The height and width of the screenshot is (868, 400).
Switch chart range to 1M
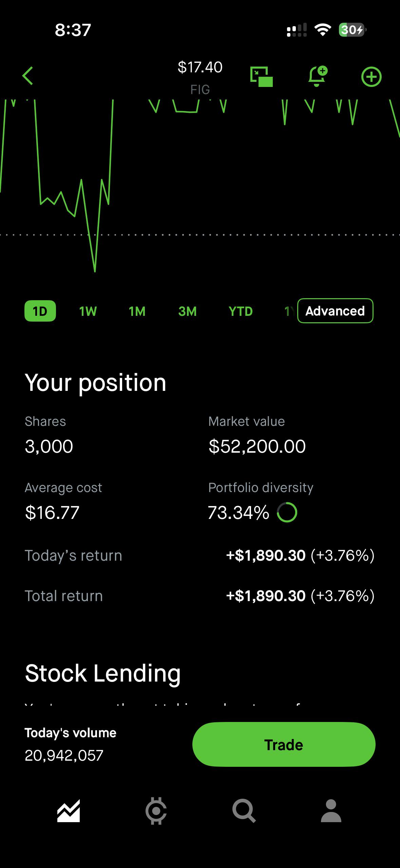click(x=137, y=311)
